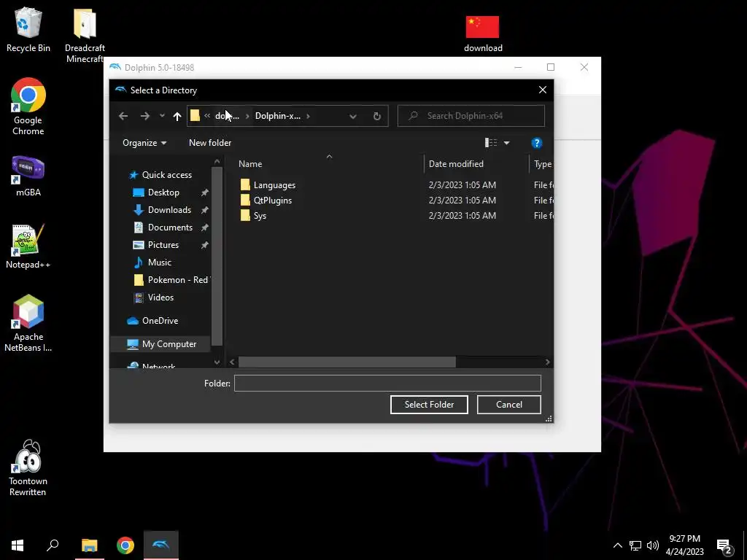
Task: Open network status tray icon
Action: (x=635, y=545)
